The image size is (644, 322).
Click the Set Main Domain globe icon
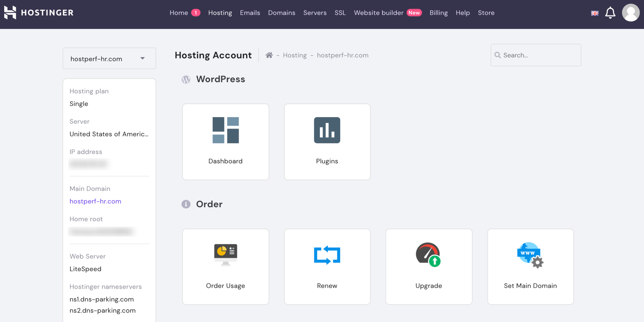(x=530, y=255)
